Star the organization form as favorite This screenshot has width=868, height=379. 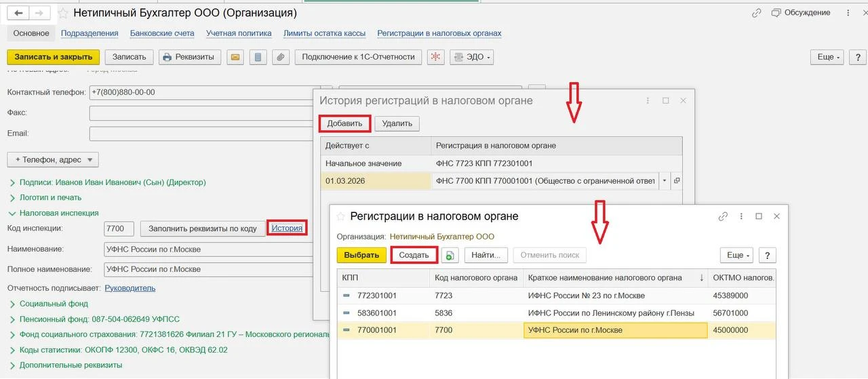tap(63, 13)
